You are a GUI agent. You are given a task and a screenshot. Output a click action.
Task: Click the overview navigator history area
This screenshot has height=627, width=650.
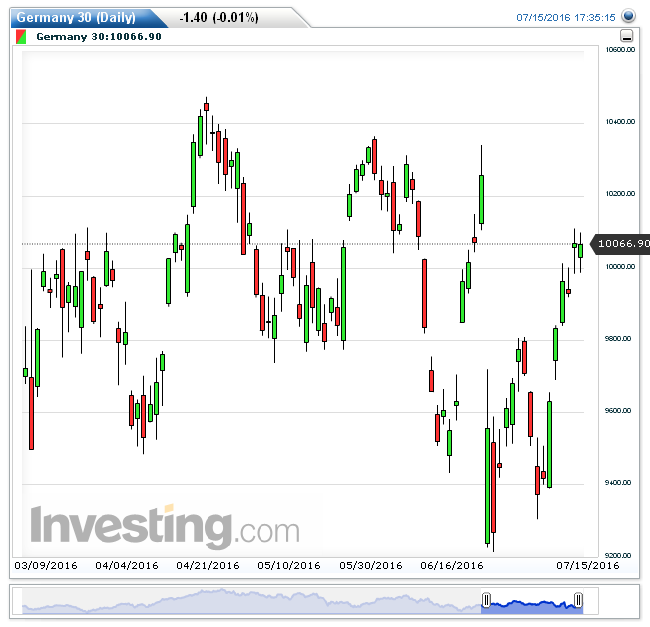pyautogui.click(x=251, y=601)
